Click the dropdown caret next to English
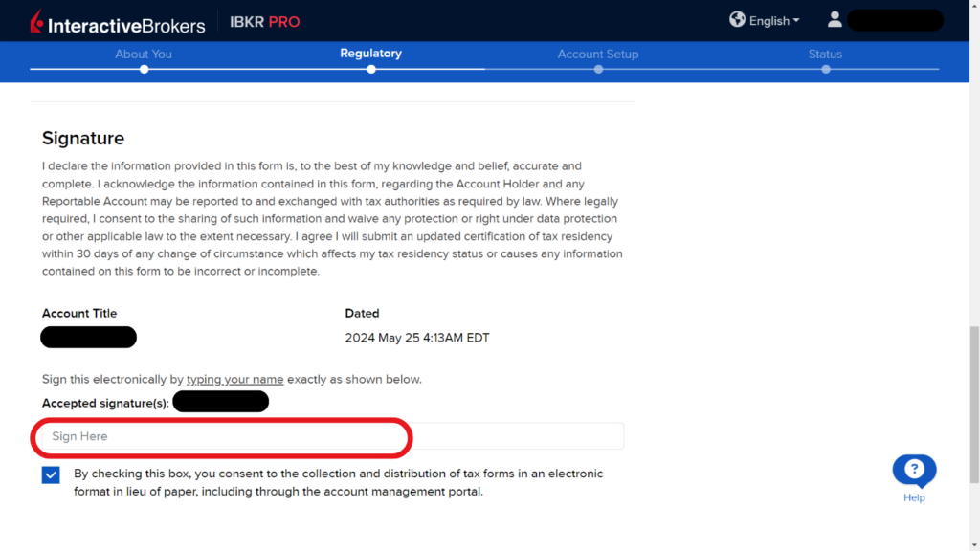Screen dimensions: 980x551 796,21
